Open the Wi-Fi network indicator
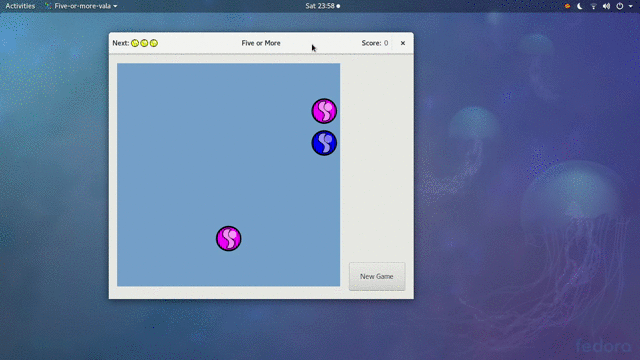 [593, 6]
